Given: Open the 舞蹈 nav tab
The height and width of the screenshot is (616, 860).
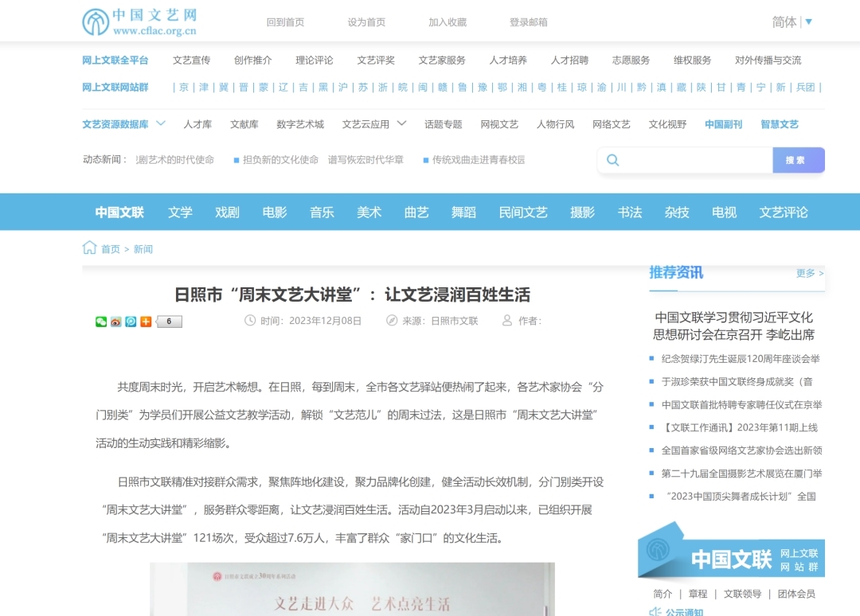Looking at the screenshot, I should (x=463, y=212).
